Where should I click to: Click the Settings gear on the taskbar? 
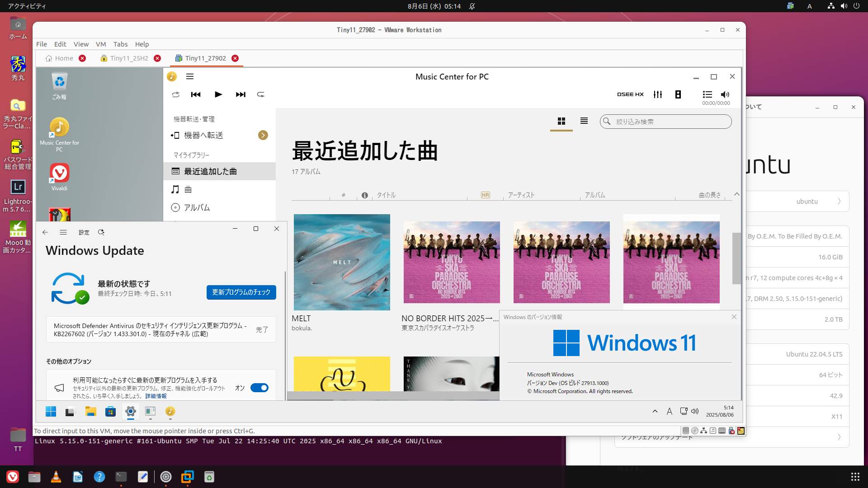click(x=131, y=412)
